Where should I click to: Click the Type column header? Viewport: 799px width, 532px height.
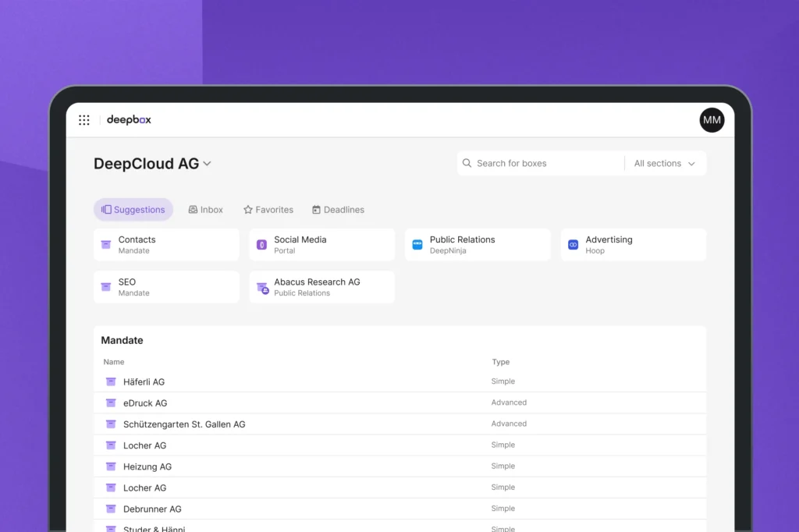pyautogui.click(x=500, y=362)
